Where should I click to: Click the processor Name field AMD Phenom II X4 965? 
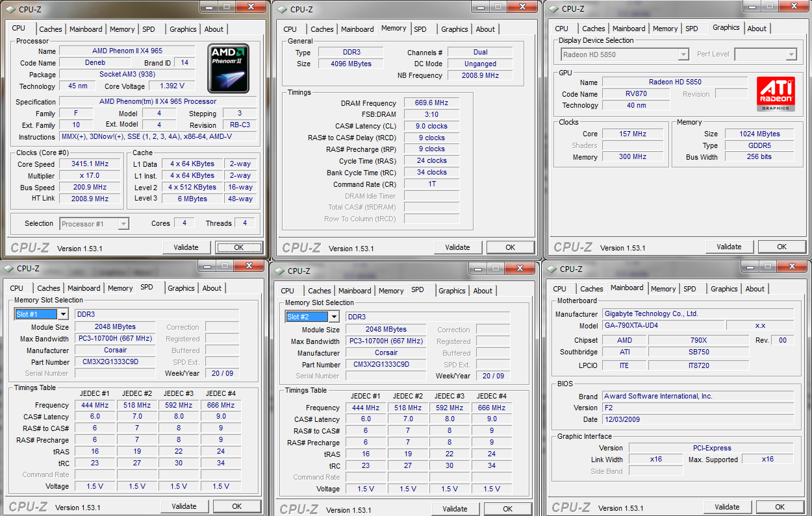[x=127, y=51]
